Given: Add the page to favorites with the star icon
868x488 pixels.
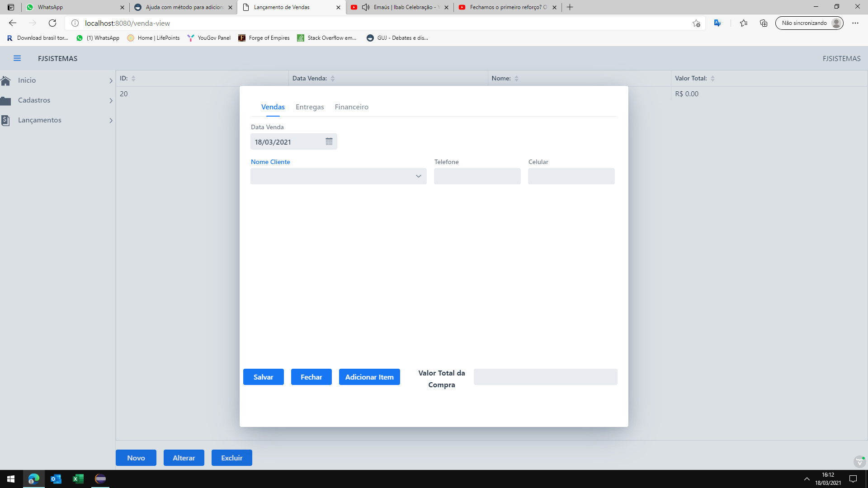Looking at the screenshot, I should (696, 23).
